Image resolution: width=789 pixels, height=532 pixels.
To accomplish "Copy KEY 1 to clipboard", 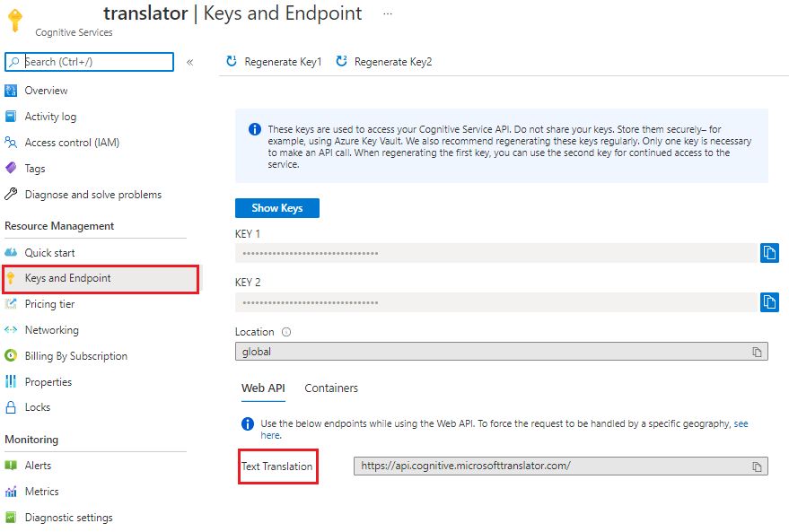I will point(769,252).
